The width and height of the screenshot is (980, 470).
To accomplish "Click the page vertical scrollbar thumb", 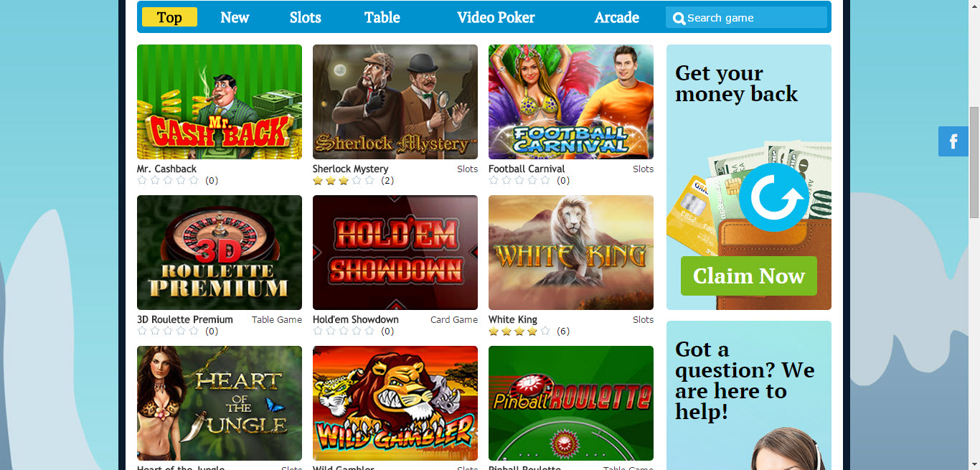I will [x=974, y=161].
